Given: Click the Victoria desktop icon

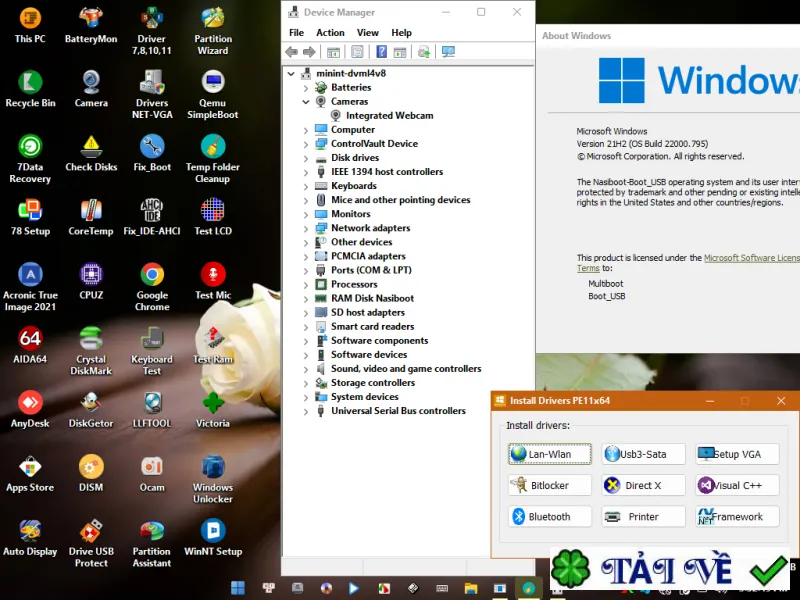Looking at the screenshot, I should [x=213, y=410].
